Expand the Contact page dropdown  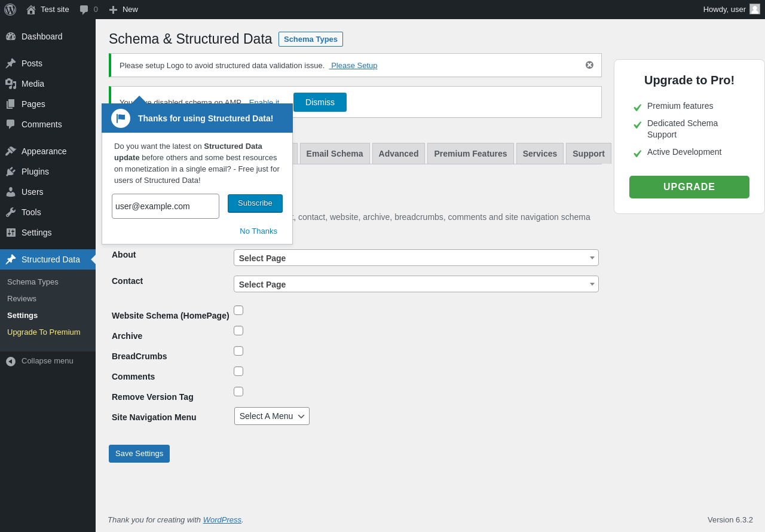point(416,284)
